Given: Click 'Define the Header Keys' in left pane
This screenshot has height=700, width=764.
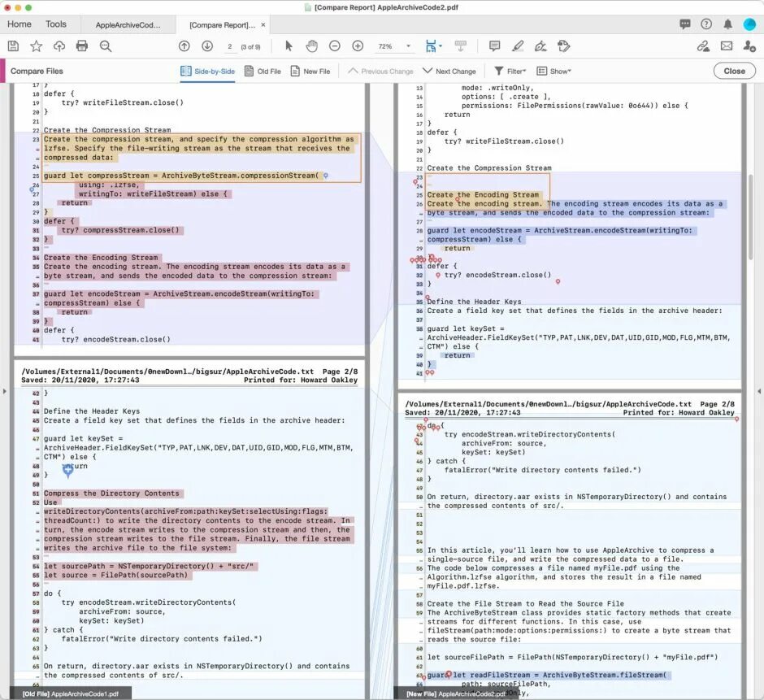Looking at the screenshot, I should click(92, 411).
